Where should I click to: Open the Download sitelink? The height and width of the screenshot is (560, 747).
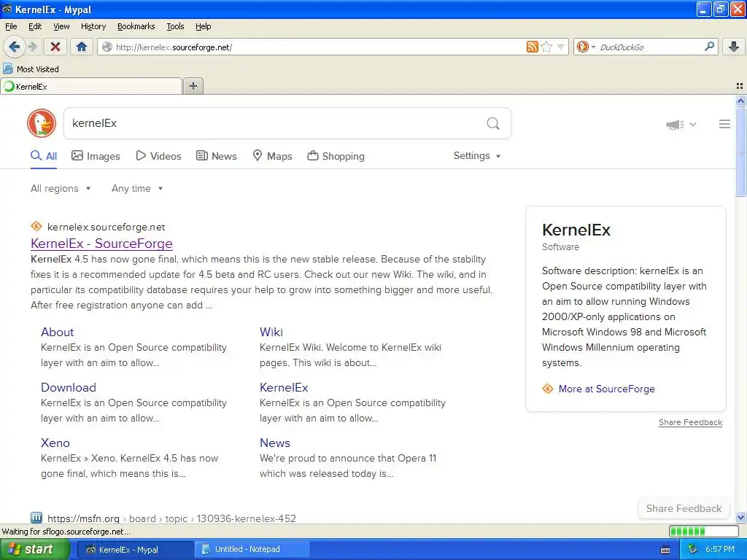(69, 387)
